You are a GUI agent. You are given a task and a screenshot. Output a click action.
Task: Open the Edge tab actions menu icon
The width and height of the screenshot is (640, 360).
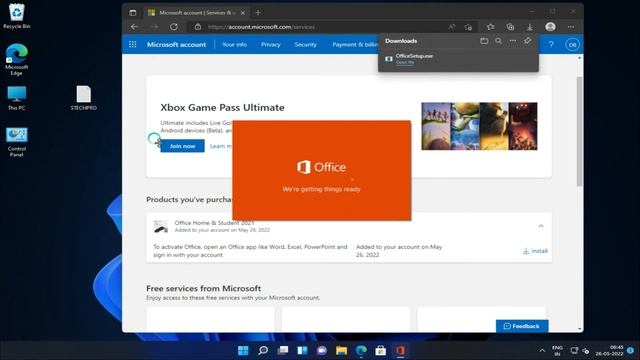133,13
